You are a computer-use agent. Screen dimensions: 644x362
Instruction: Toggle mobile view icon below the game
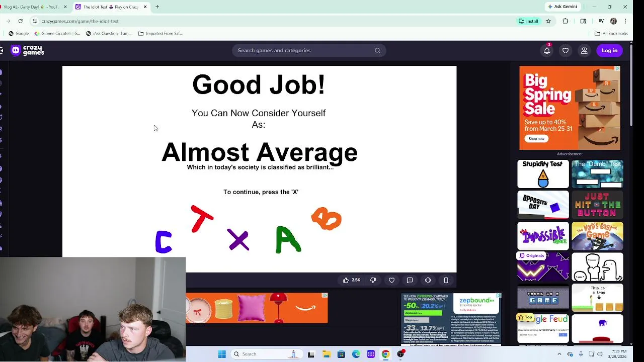pyautogui.click(x=446, y=280)
